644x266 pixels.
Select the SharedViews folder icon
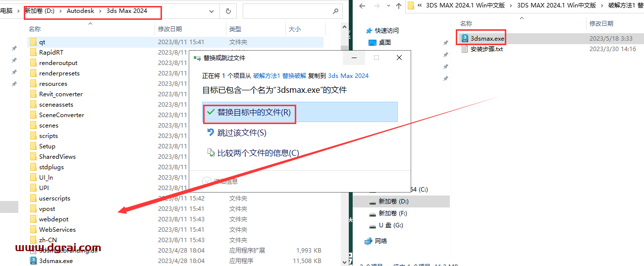(33, 156)
